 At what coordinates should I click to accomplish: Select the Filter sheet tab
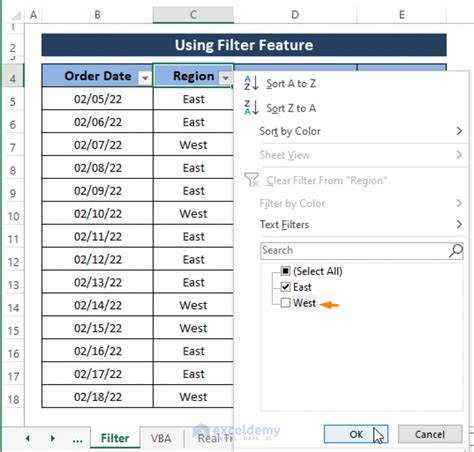(115, 438)
